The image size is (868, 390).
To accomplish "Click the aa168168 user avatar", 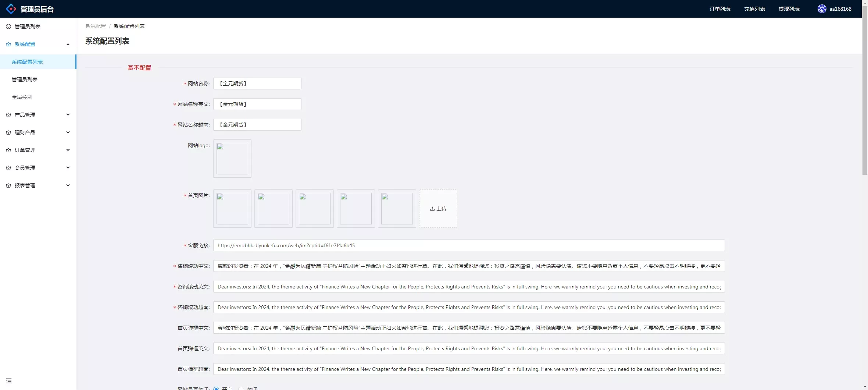I will [822, 9].
